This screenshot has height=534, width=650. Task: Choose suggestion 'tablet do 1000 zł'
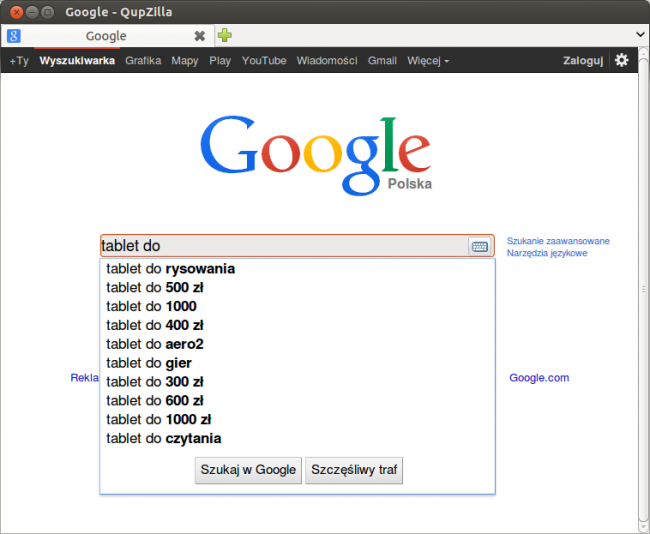[x=297, y=420]
